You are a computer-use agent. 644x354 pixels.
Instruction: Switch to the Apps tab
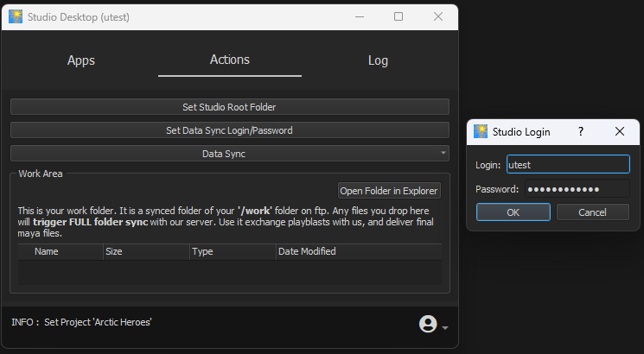81,60
